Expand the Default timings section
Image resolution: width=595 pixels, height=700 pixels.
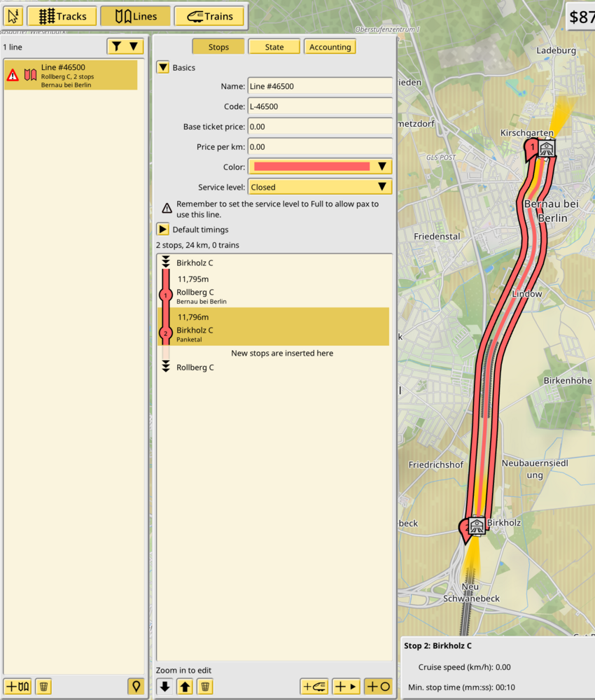[x=162, y=230]
